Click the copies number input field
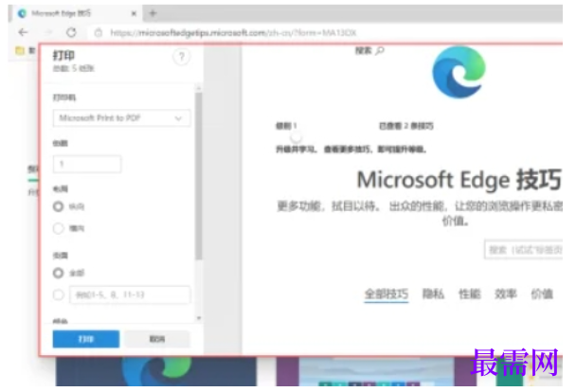Viewport: 576px width, 392px height. click(87, 164)
